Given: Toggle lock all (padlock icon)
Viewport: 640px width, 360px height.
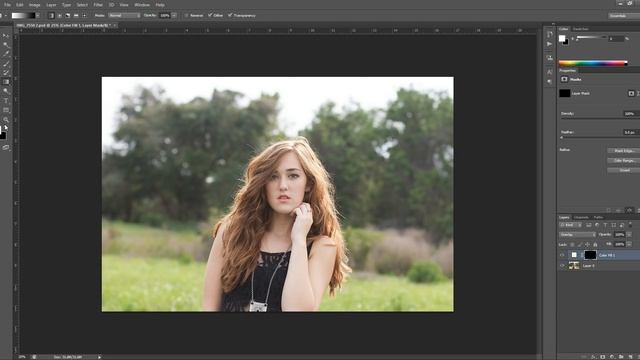Looking at the screenshot, I should pyautogui.click(x=595, y=244).
